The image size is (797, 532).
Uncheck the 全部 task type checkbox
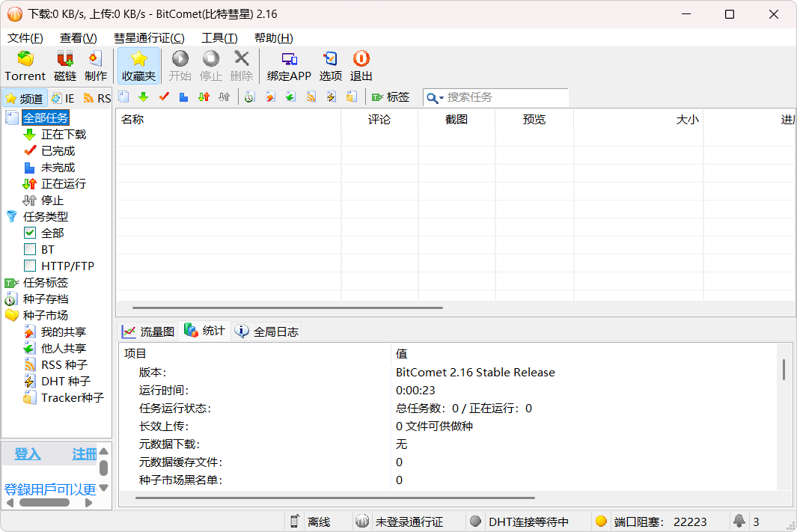point(30,233)
